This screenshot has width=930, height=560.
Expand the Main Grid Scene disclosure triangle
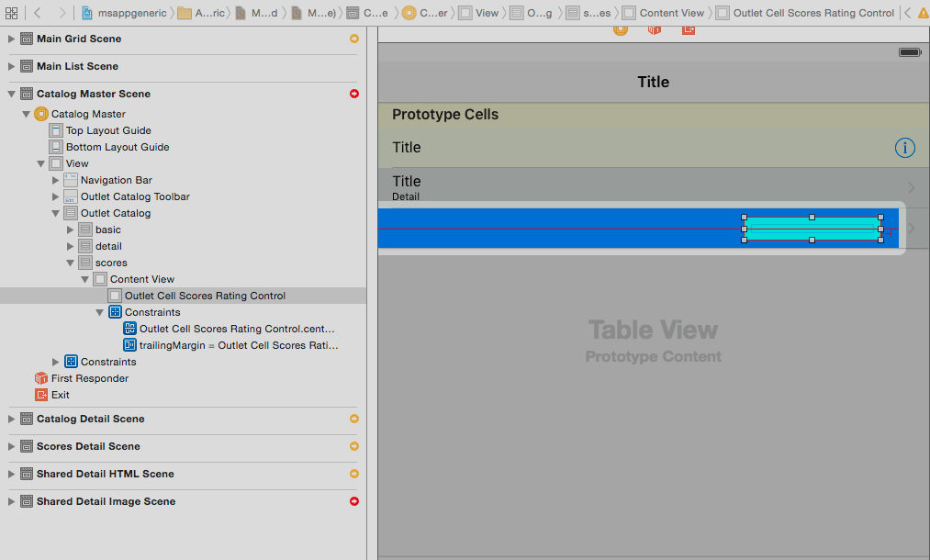pos(12,39)
